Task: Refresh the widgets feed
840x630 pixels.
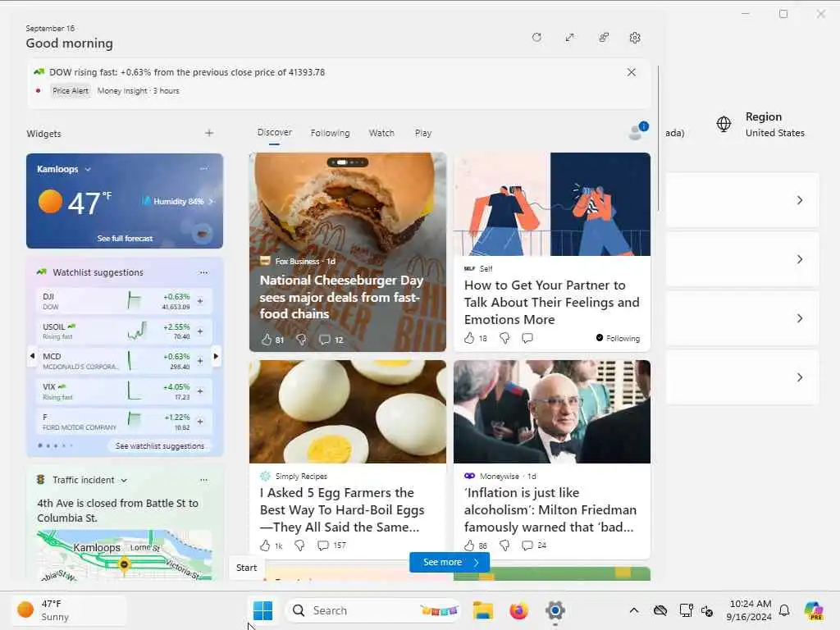Action: 536,38
